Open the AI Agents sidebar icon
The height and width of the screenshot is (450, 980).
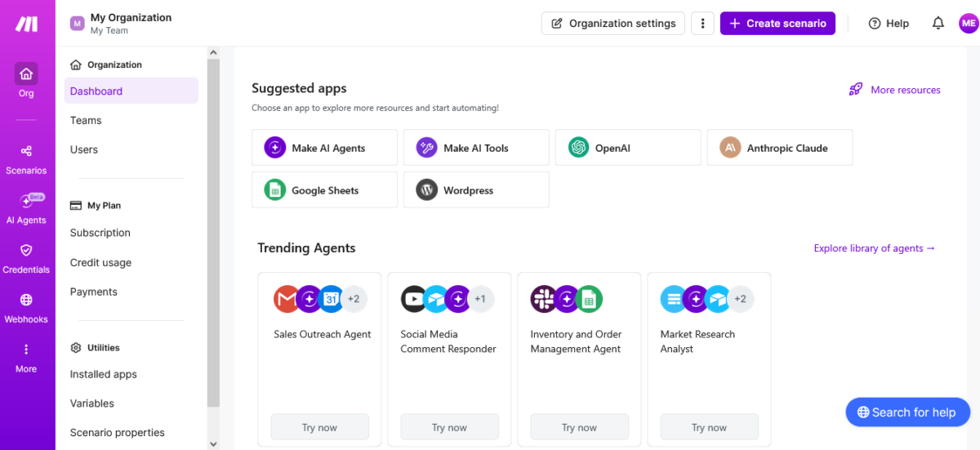26,201
